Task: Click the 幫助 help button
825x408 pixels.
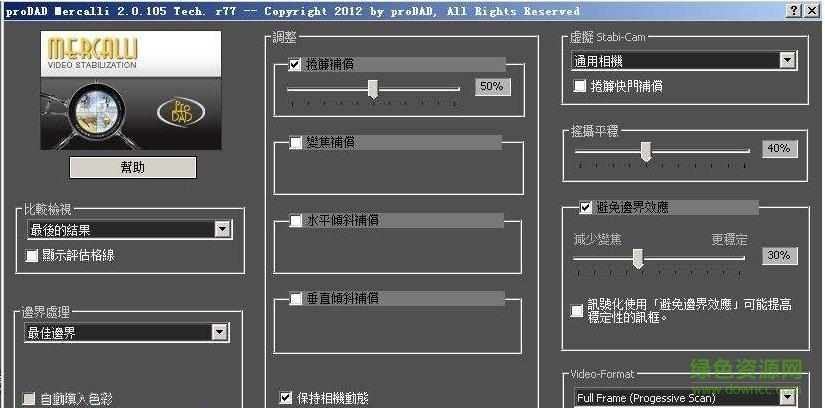Action: coord(133,167)
